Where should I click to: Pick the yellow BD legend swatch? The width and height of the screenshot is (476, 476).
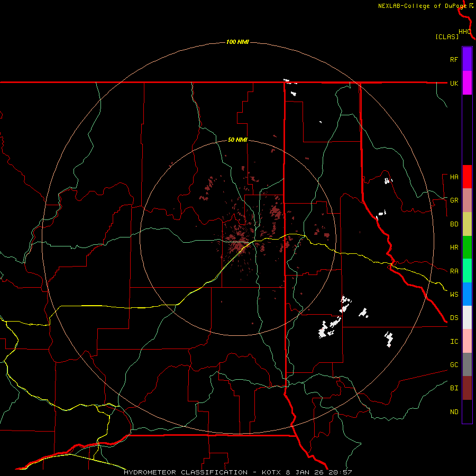click(x=467, y=224)
